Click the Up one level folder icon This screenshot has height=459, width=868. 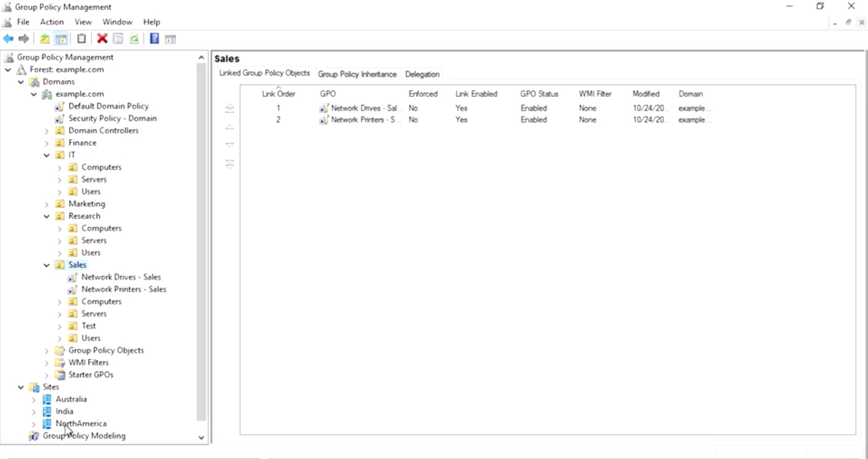pyautogui.click(x=44, y=39)
